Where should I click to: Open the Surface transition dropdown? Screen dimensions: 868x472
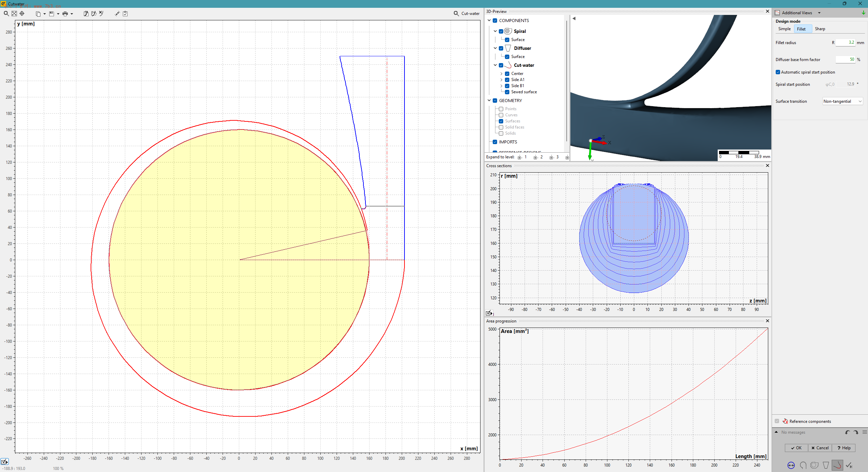point(842,101)
